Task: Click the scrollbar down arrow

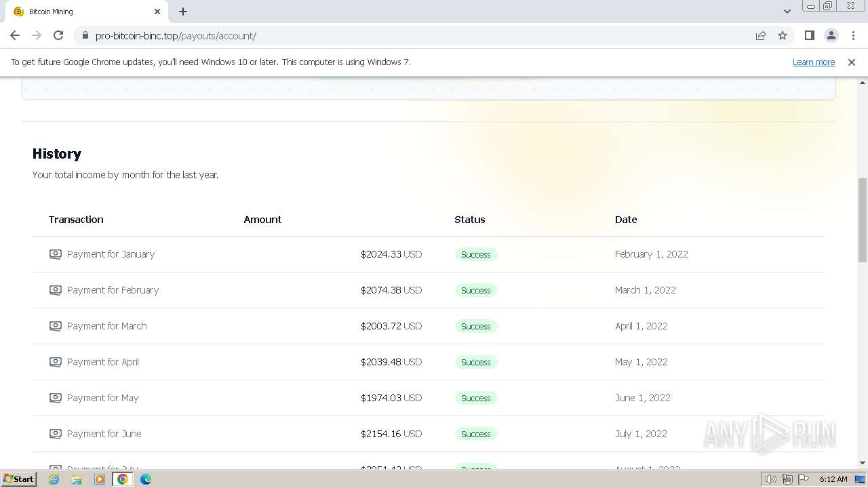Action: (x=863, y=463)
